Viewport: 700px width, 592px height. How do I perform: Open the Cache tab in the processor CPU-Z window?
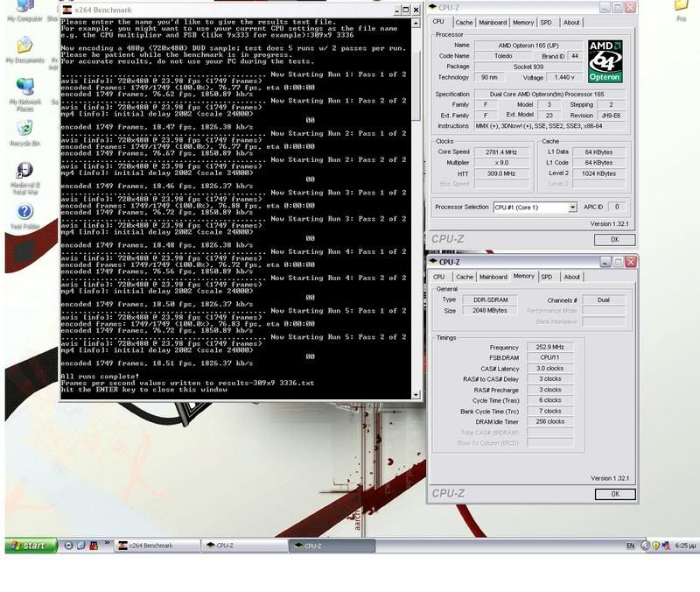(464, 23)
